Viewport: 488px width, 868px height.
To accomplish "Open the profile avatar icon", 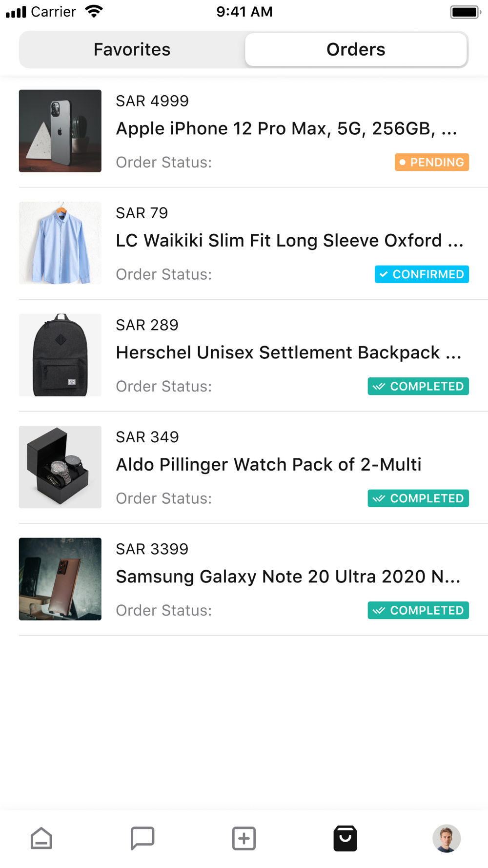I will [447, 838].
